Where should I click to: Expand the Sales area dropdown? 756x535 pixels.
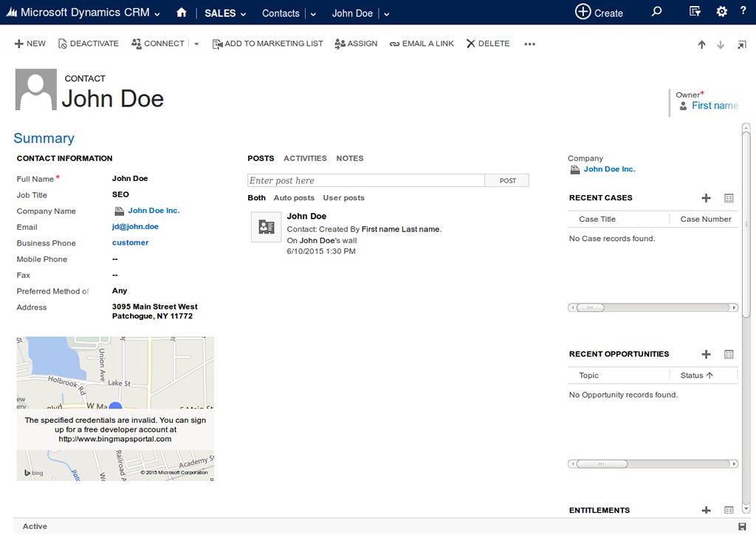pyautogui.click(x=243, y=15)
